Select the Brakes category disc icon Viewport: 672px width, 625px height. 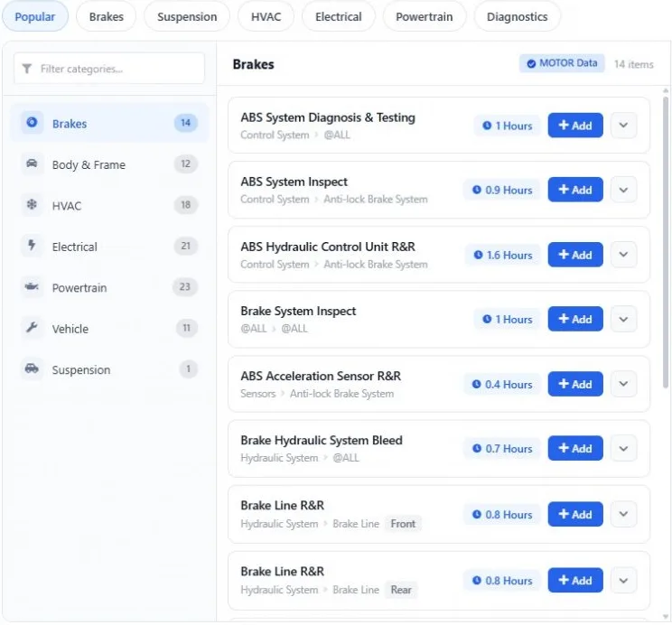click(x=32, y=123)
